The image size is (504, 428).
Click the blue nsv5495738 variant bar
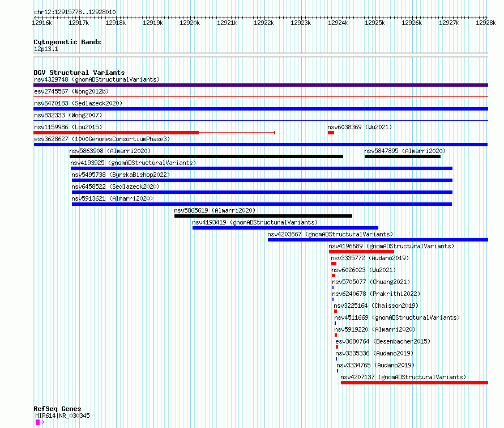(x=262, y=180)
